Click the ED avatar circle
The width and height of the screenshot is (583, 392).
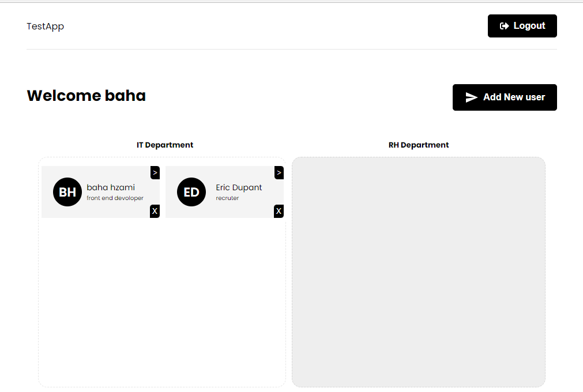point(191,191)
